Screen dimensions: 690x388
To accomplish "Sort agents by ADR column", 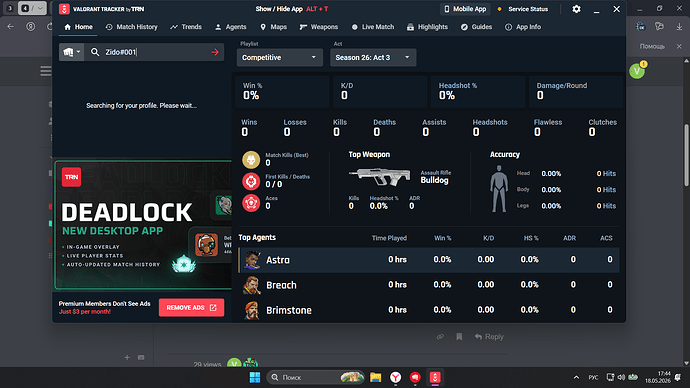I will (569, 238).
